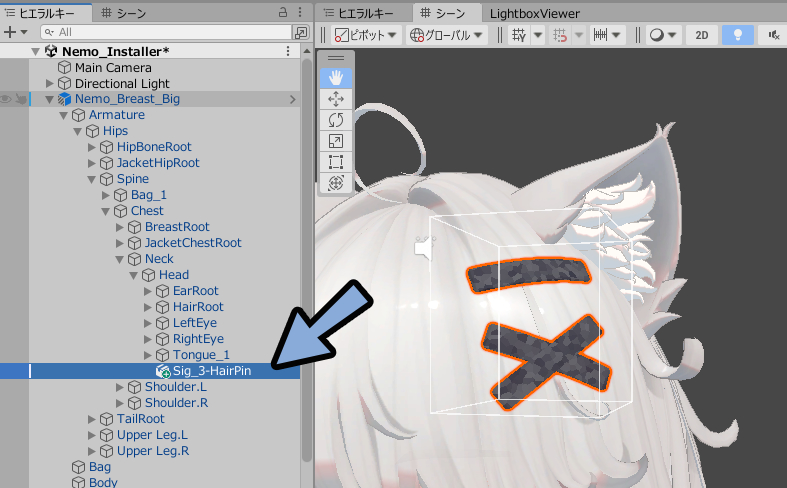Collapse the Head tree node
Screen dimensions: 787x488
tap(134, 276)
